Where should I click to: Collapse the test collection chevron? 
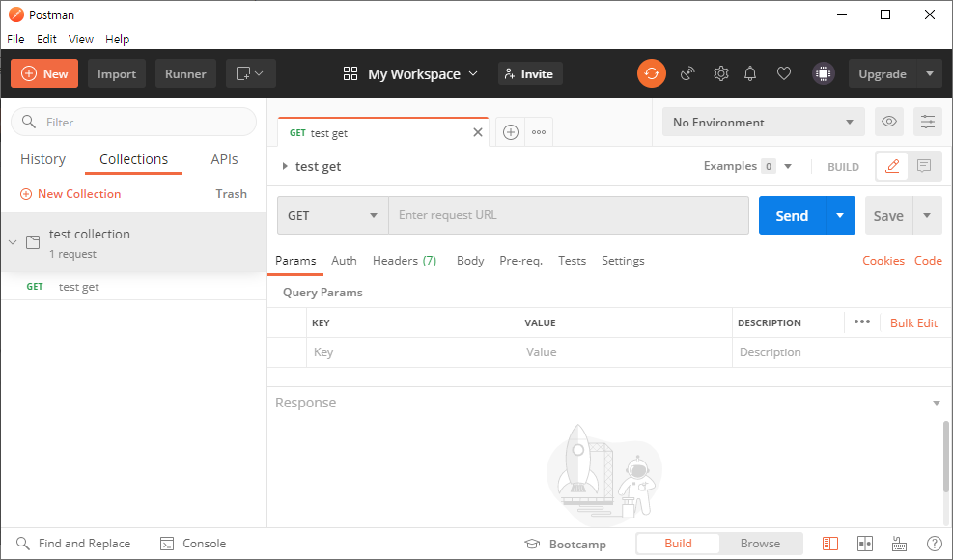13,242
